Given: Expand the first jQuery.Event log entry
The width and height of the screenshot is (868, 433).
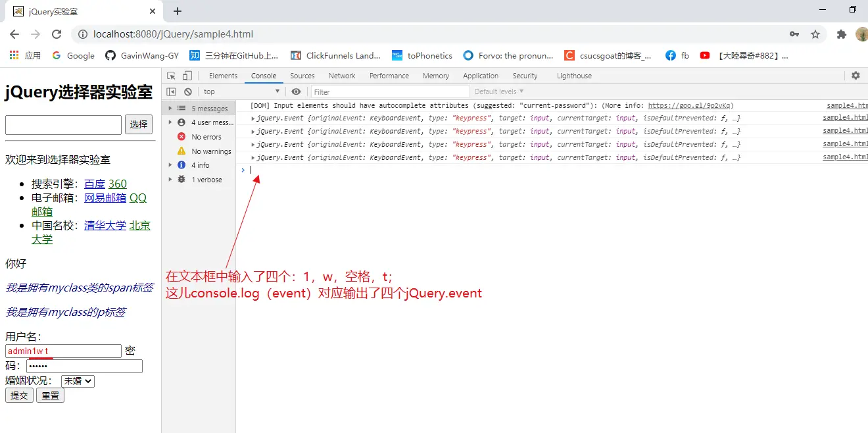Looking at the screenshot, I should click(254, 118).
